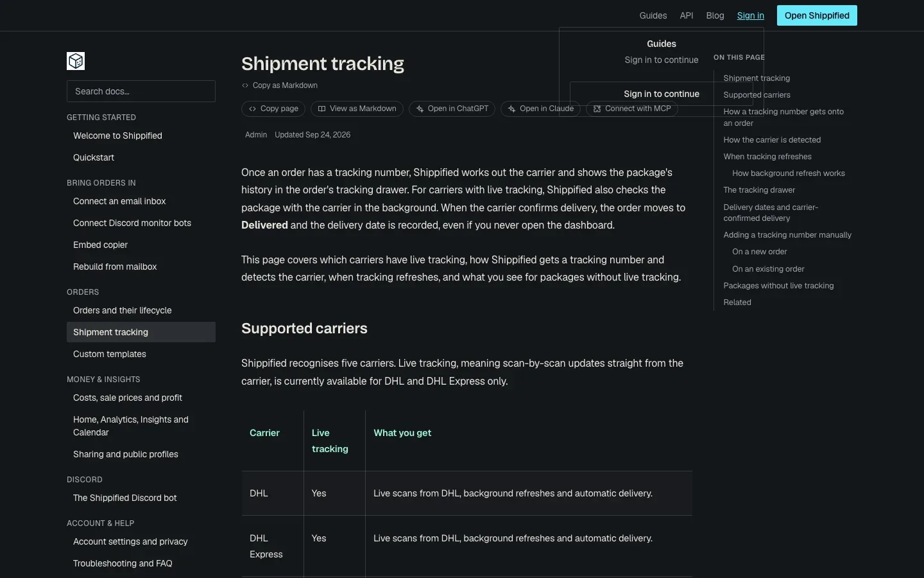Image resolution: width=924 pixels, height=578 pixels.
Task: Click the bold word Delivered in intro paragraph
Action: (x=264, y=225)
